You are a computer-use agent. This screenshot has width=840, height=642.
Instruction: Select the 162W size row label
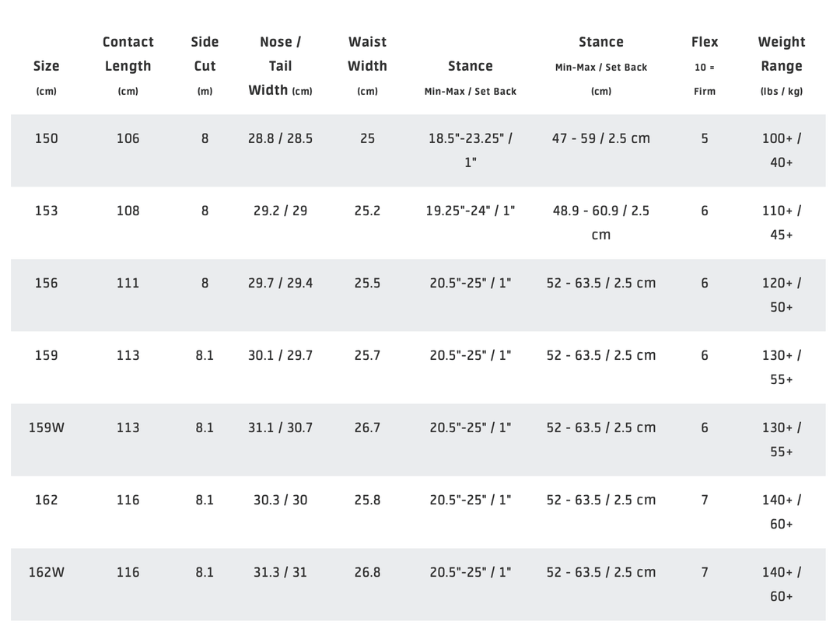click(47, 572)
